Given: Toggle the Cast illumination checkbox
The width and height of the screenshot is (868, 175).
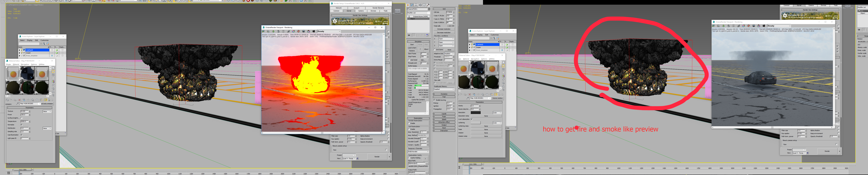Looking at the screenshot, I should (x=22, y=135).
